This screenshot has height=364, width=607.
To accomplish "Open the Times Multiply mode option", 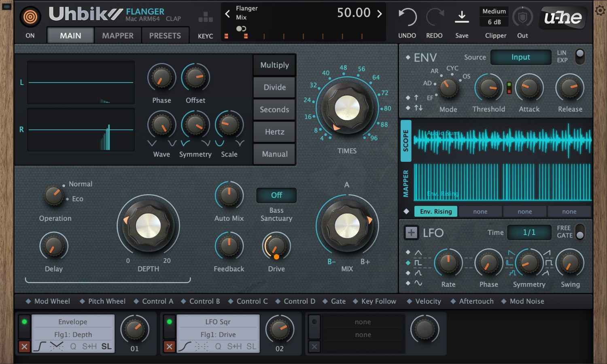I will tap(274, 65).
